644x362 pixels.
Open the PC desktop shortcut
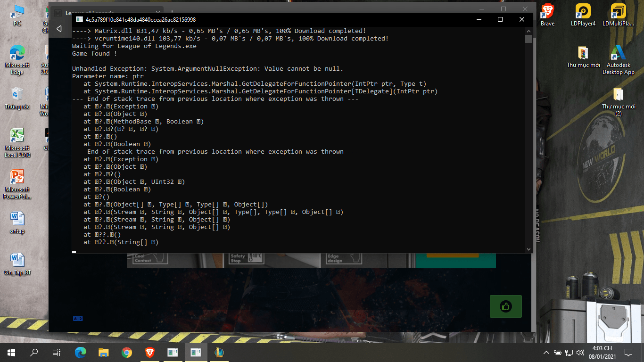[17, 15]
